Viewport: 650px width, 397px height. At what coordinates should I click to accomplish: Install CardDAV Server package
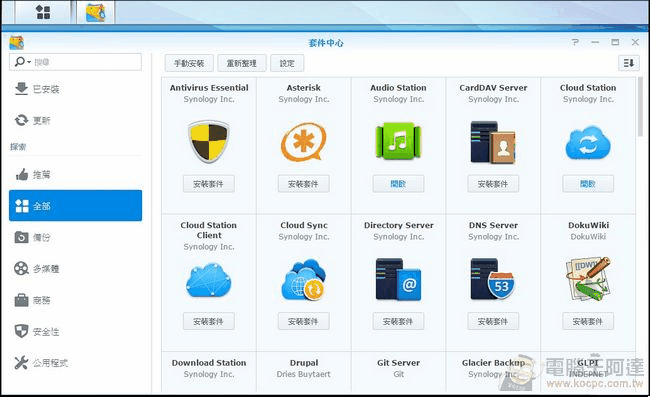493,184
